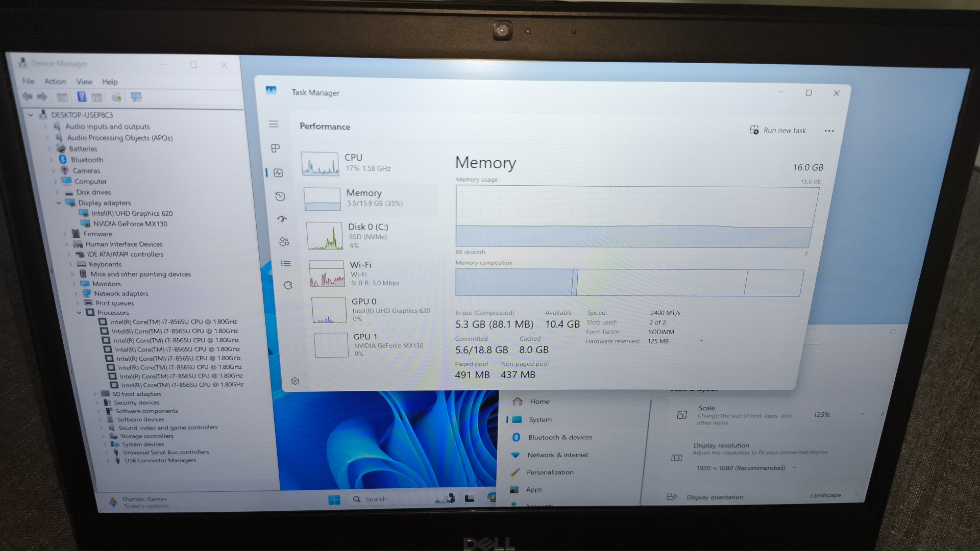The width and height of the screenshot is (980, 551).
Task: Open Task Manager hamburger navigation menu
Action: 274,124
